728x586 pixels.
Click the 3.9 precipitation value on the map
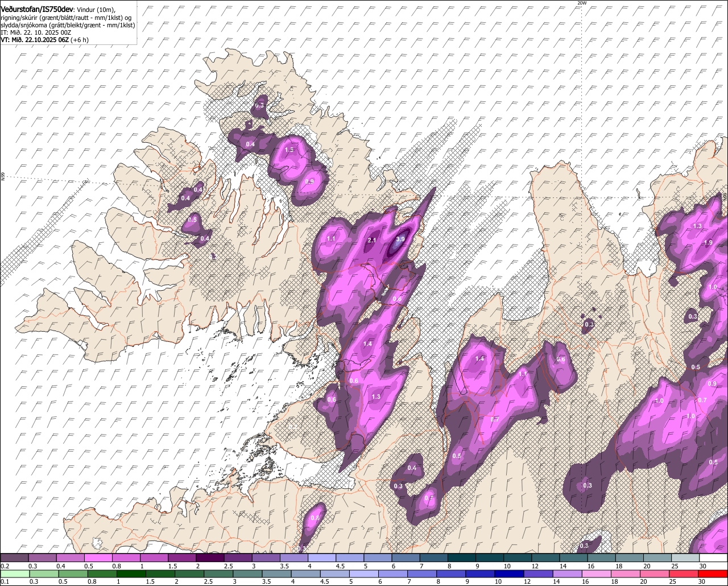[400, 240]
